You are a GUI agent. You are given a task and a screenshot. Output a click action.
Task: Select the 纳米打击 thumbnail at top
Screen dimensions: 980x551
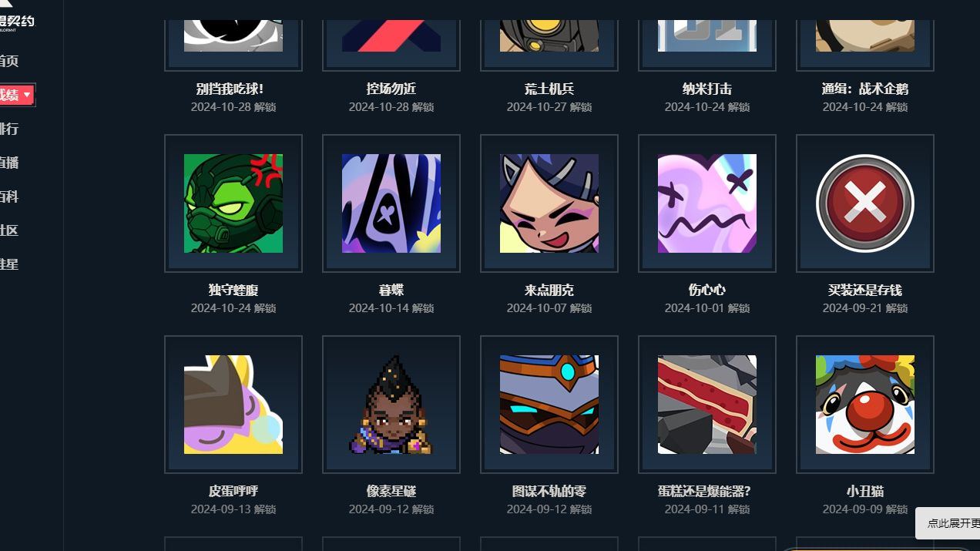707,35
